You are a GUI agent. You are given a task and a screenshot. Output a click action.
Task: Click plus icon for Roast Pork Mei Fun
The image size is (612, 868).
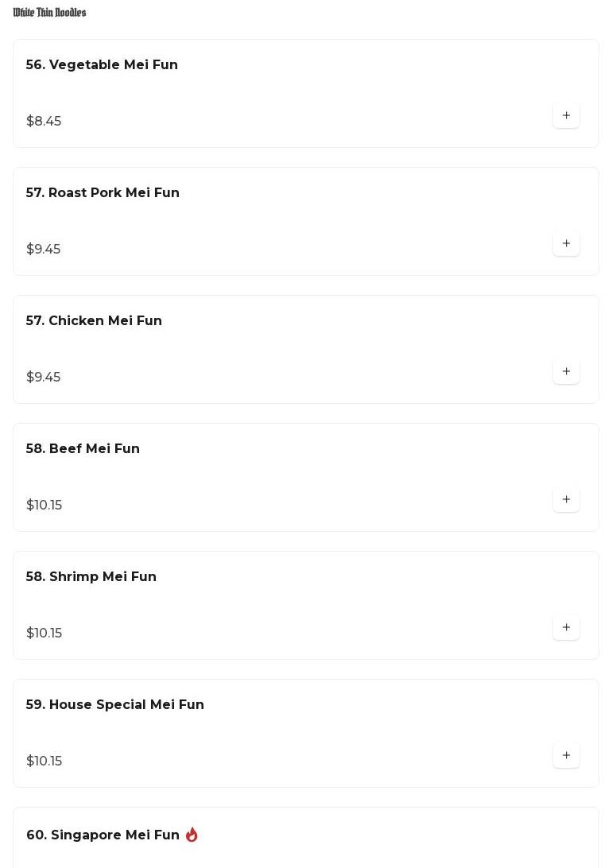click(566, 243)
